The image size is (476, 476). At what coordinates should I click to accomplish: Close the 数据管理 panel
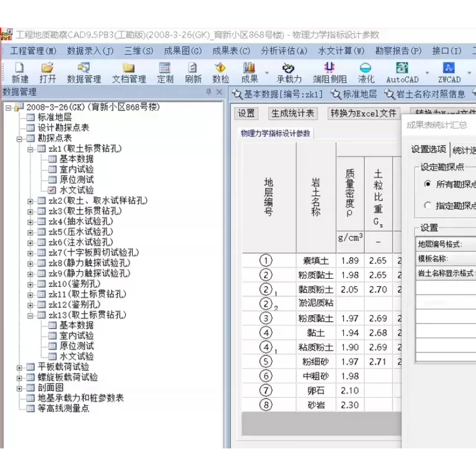pyautogui.click(x=219, y=91)
